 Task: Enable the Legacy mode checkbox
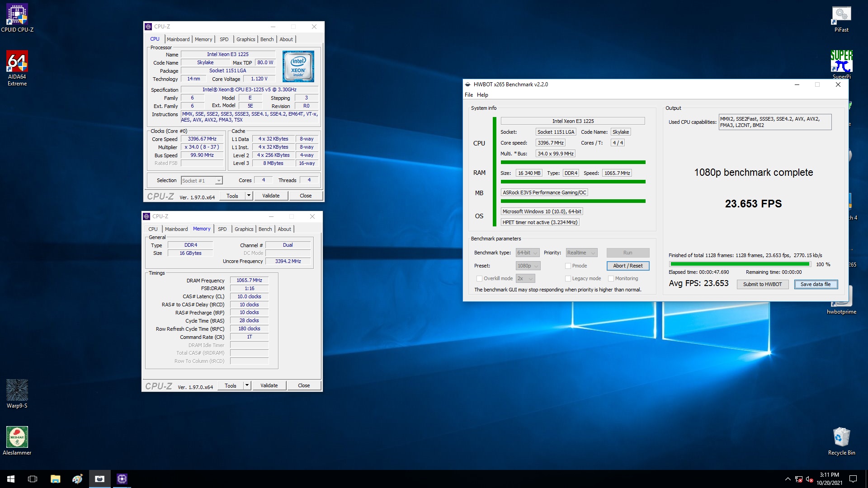(x=568, y=278)
